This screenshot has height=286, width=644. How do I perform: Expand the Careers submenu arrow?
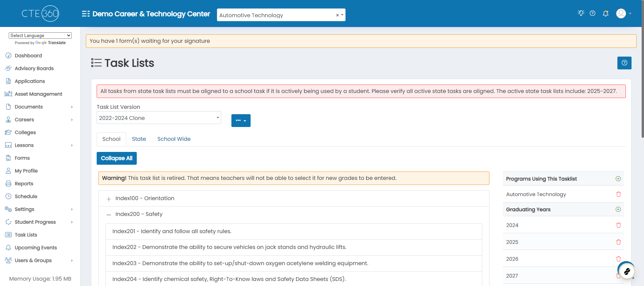[x=72, y=120]
